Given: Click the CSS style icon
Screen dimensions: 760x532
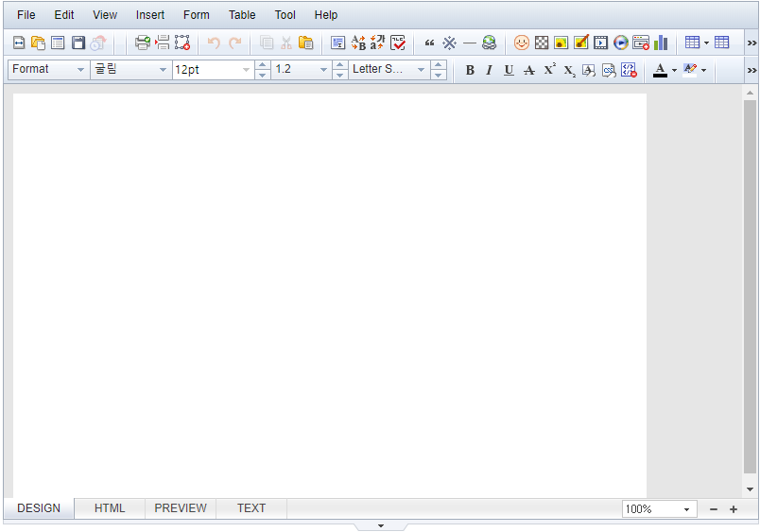Looking at the screenshot, I should click(609, 71).
